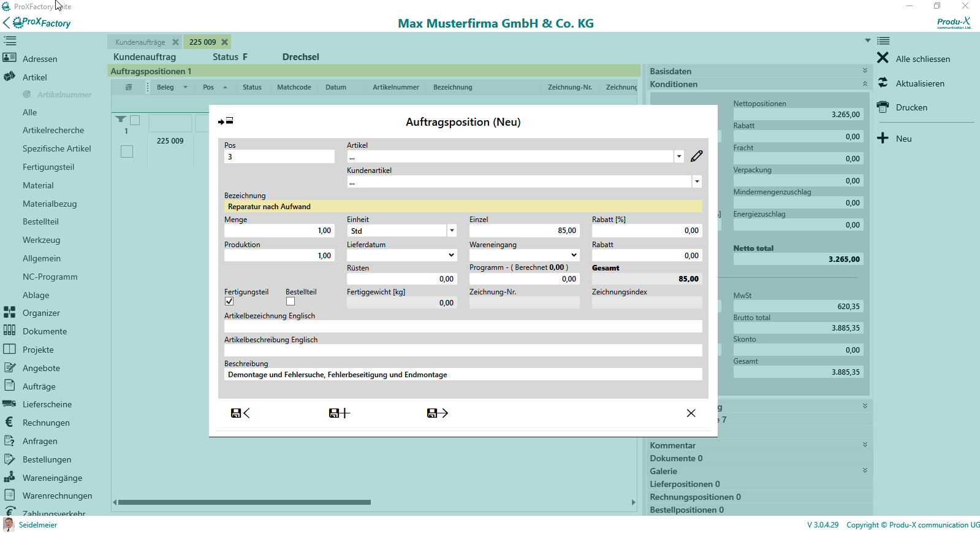Click the Adressen sidebar icon
This screenshot has width=980, height=533.
pyautogui.click(x=9, y=58)
